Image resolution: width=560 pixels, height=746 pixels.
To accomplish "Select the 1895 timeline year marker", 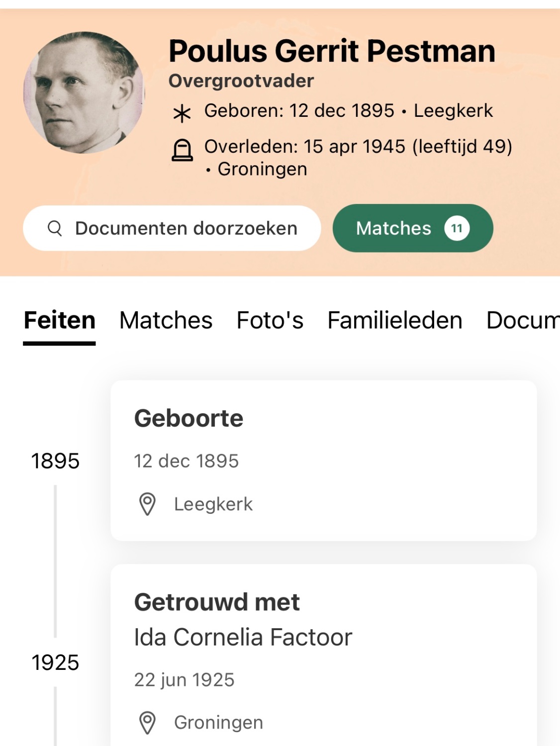I will point(55,461).
